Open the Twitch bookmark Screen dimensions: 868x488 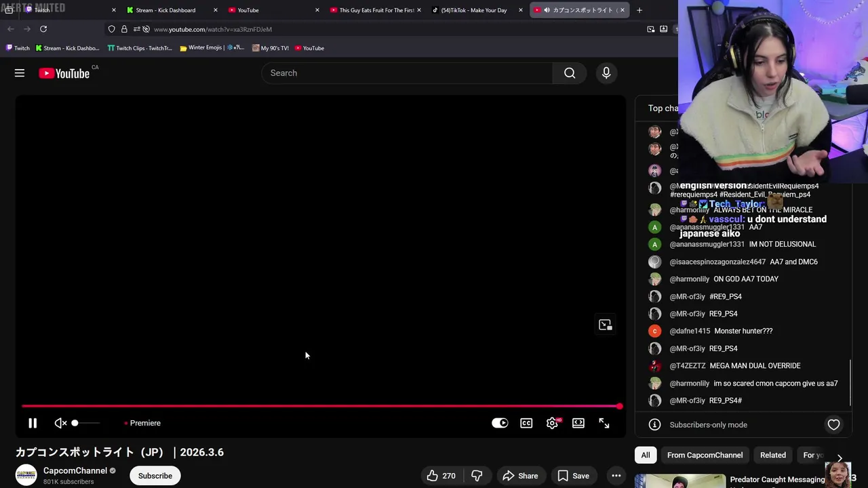point(18,48)
